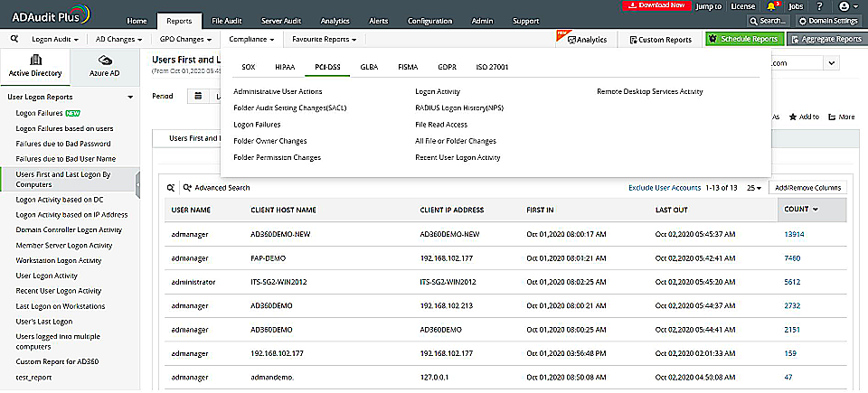
Task: Open File Read Access report
Action: coord(441,125)
